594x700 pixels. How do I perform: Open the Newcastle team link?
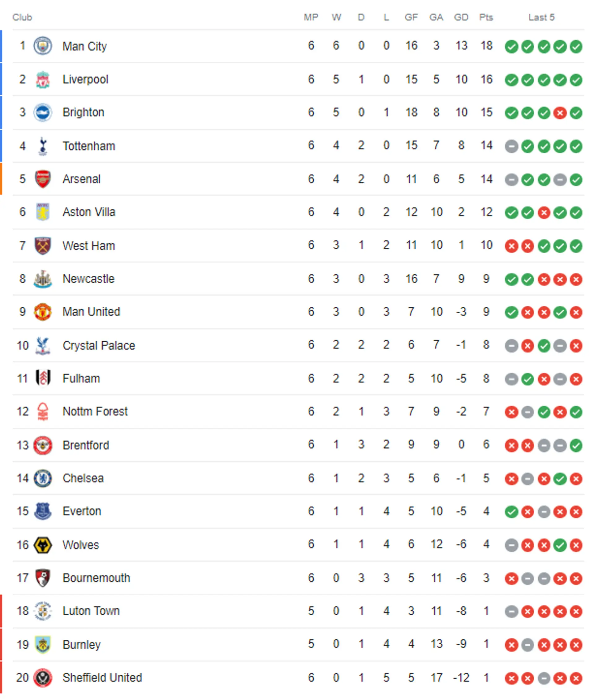(x=88, y=279)
